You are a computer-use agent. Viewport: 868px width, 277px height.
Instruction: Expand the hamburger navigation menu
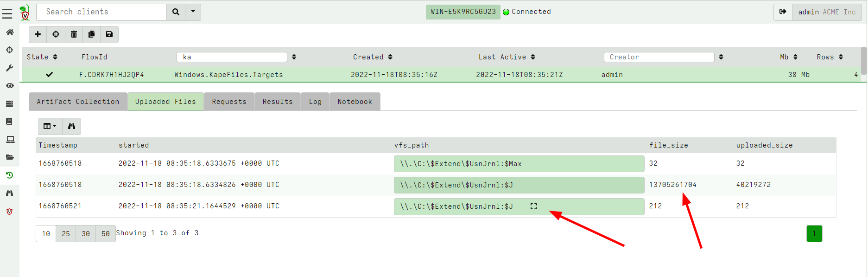(x=7, y=14)
